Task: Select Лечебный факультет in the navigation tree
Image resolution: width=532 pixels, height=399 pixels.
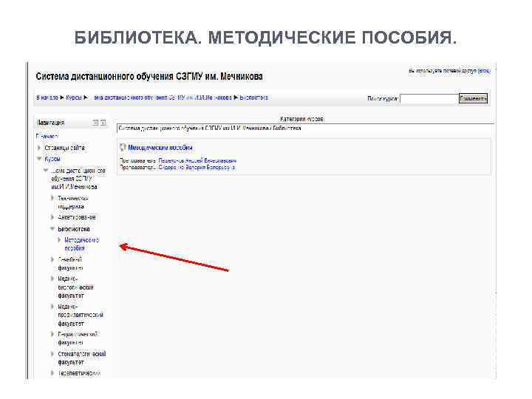Action: pyautogui.click(x=70, y=264)
